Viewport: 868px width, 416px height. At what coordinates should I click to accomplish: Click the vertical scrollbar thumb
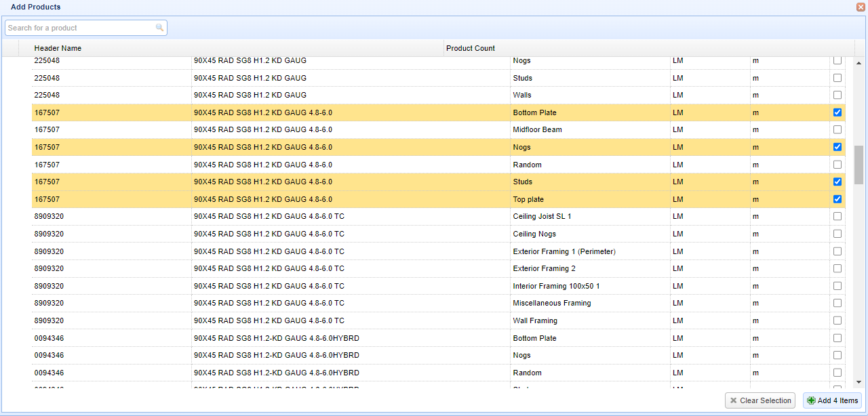point(859,164)
